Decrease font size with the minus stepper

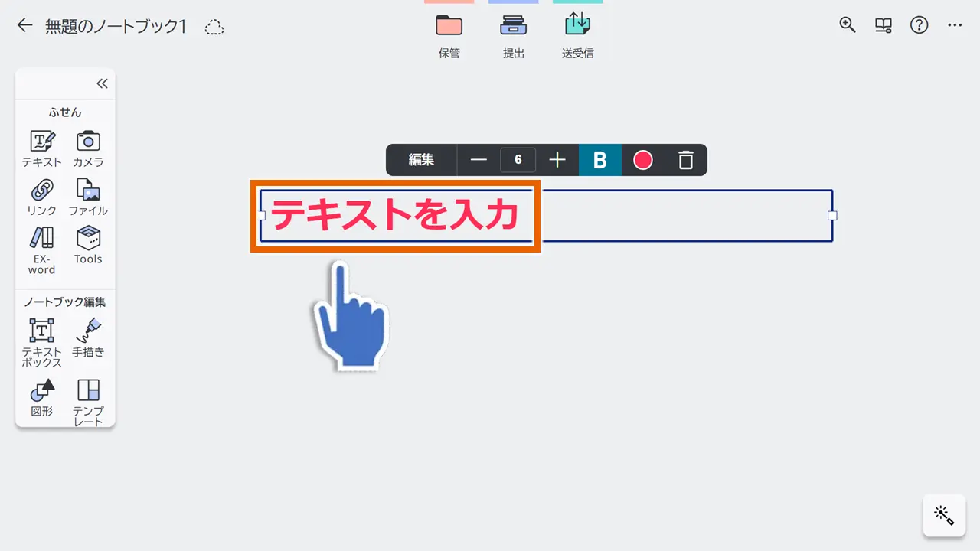point(479,160)
